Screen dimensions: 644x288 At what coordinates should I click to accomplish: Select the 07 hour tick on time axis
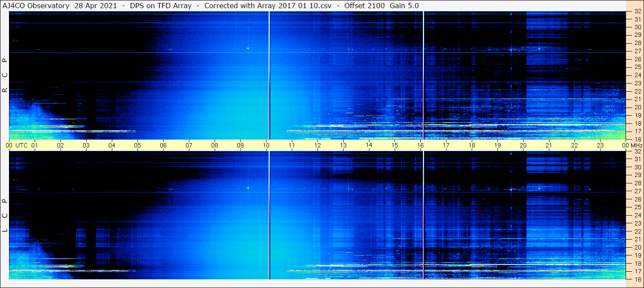[x=189, y=145]
